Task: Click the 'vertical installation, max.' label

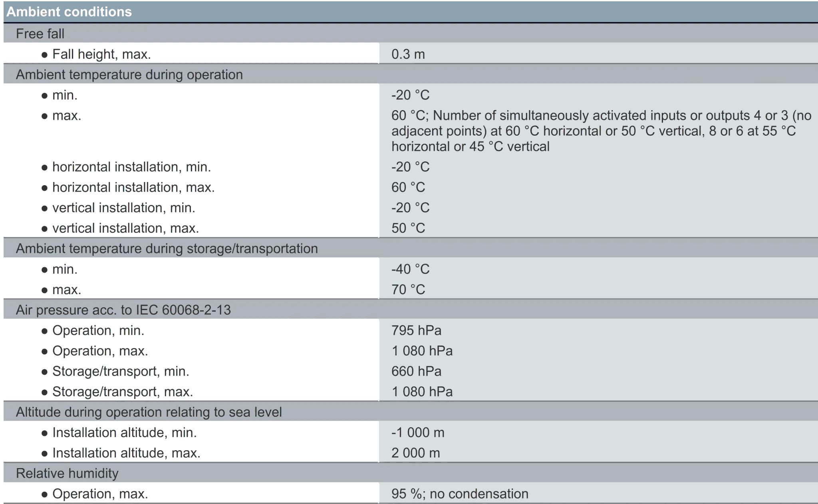Action: pos(125,228)
